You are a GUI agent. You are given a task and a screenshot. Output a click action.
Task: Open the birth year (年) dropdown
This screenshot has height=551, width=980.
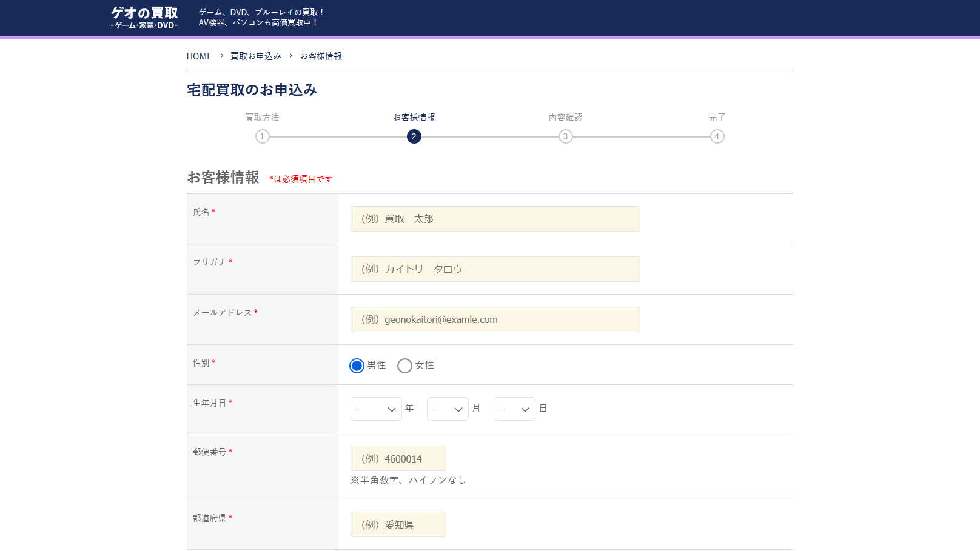376,409
